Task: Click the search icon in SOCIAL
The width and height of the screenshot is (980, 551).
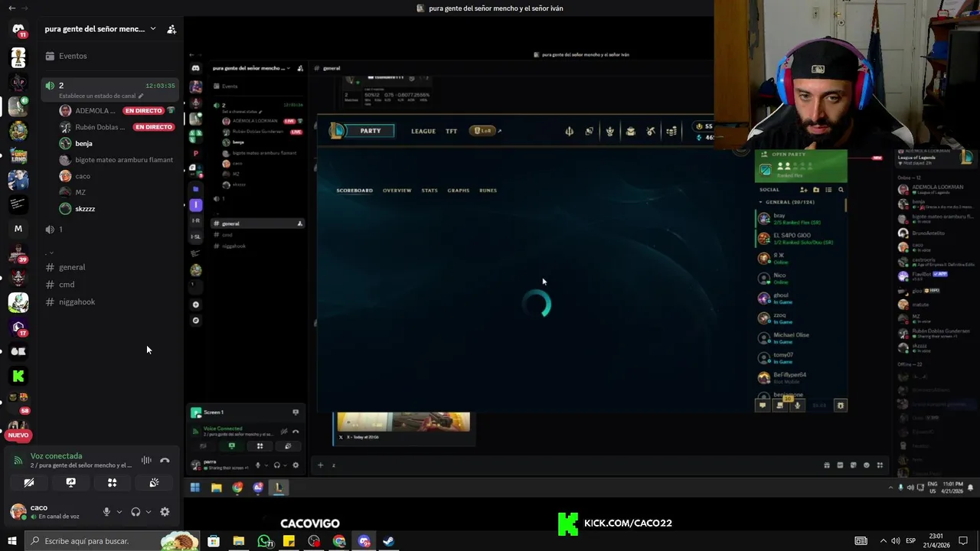Action: pos(841,190)
